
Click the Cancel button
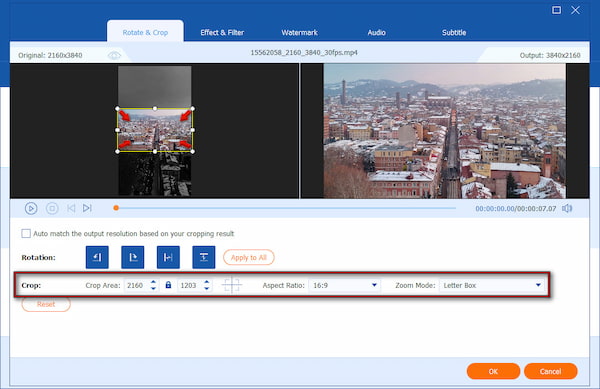tap(550, 371)
